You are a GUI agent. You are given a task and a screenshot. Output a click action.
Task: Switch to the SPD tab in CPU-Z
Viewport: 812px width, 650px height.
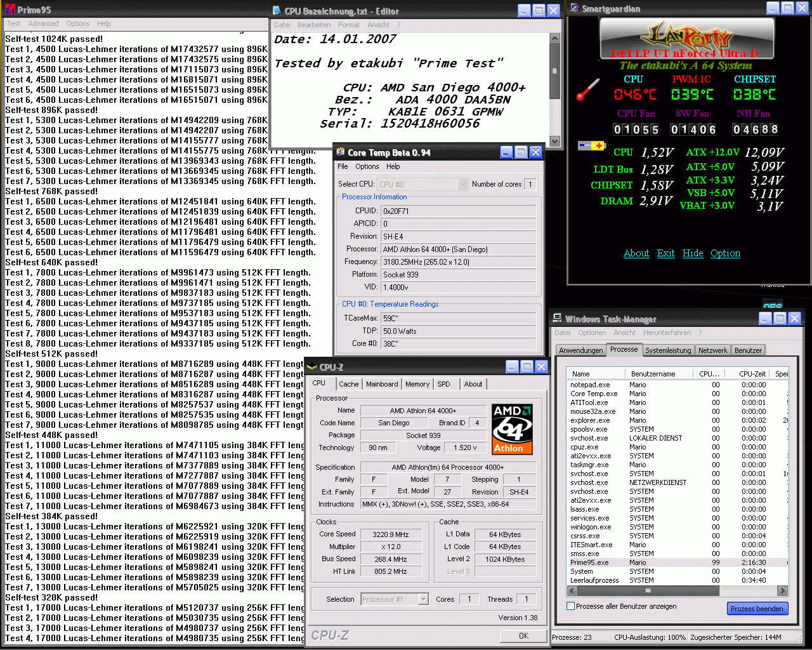coord(443,384)
